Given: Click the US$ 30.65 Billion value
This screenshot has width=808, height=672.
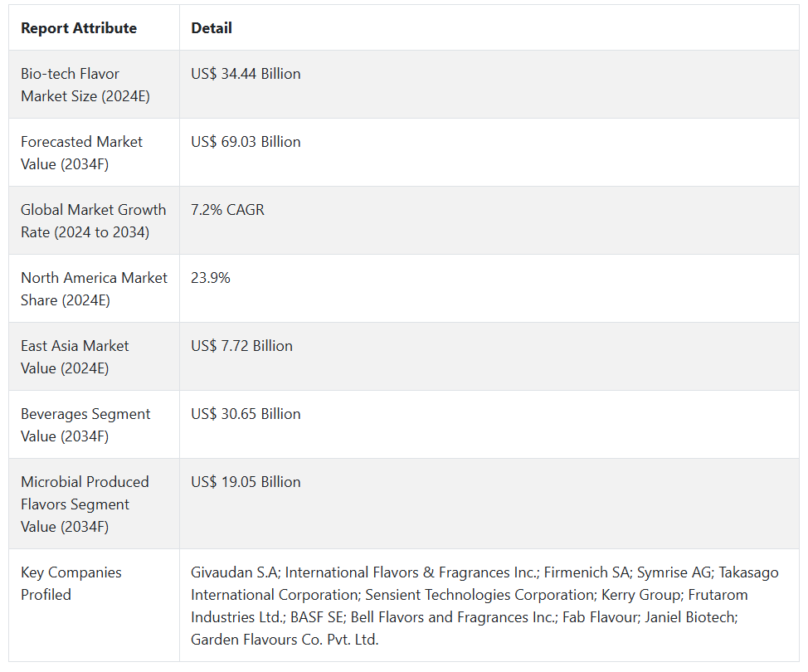Looking at the screenshot, I should click(246, 414).
